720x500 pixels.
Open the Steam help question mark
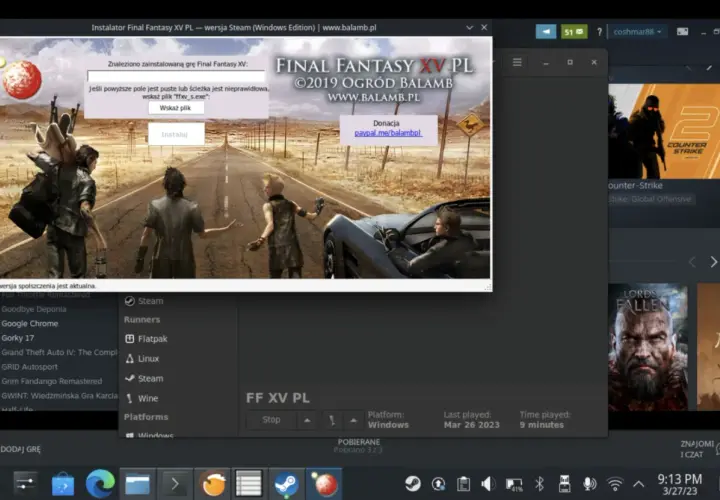tap(599, 32)
